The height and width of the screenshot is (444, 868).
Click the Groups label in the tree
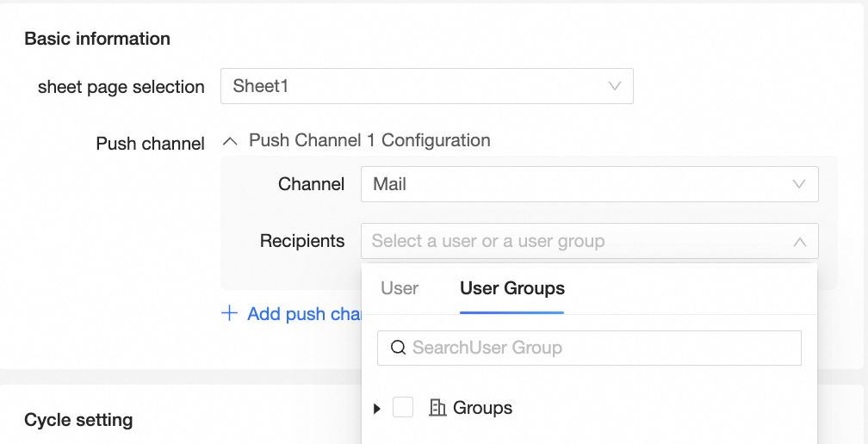tap(482, 408)
